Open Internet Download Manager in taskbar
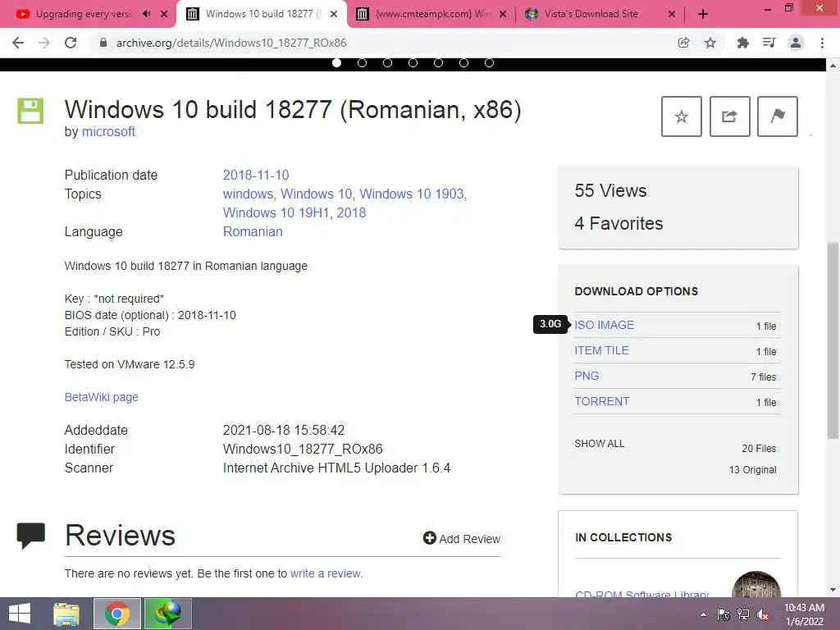Screen dimensions: 840x630 point(168,614)
